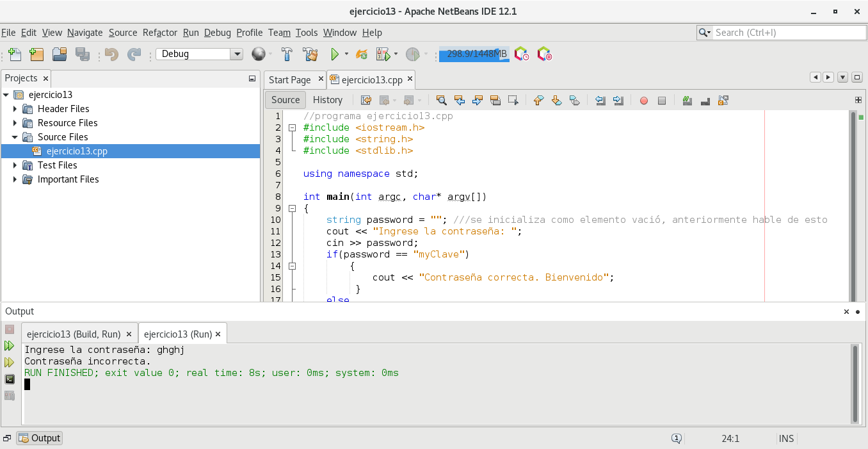Open the Debug configuration dropdown

point(236,54)
